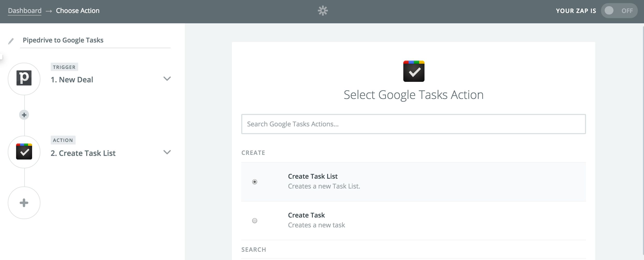Screen dimensions: 644x260
Task: Click the pencil edit icon beside zap name
Action: coord(11,41)
